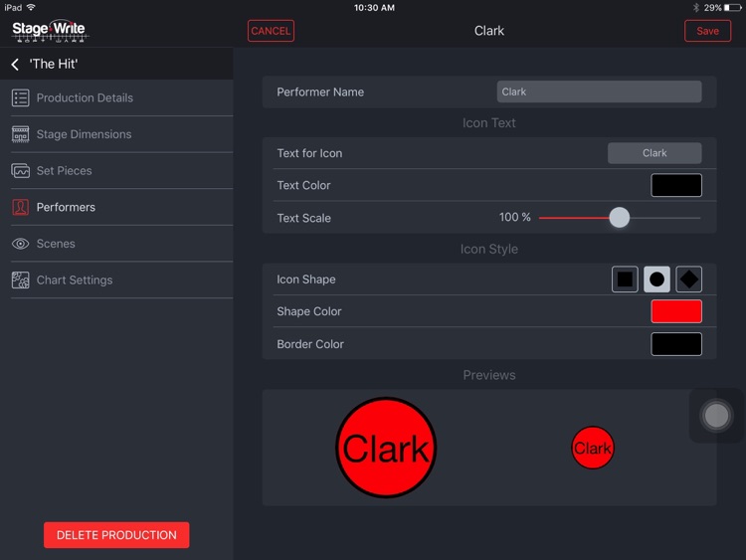Tap the AssistiveTouch floating button
This screenshot has height=560, width=746.
pos(716,416)
